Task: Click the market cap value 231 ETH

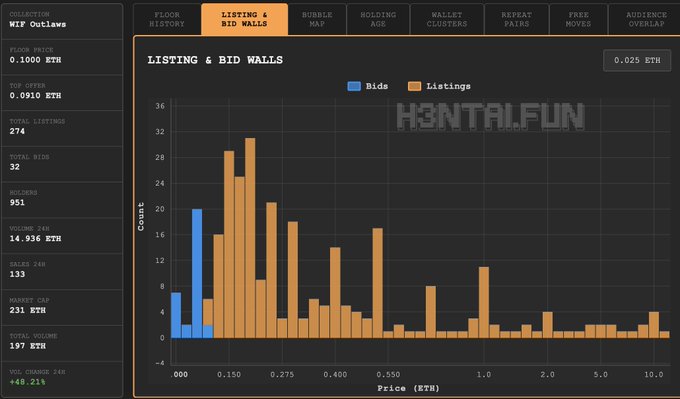Action: (x=28, y=310)
